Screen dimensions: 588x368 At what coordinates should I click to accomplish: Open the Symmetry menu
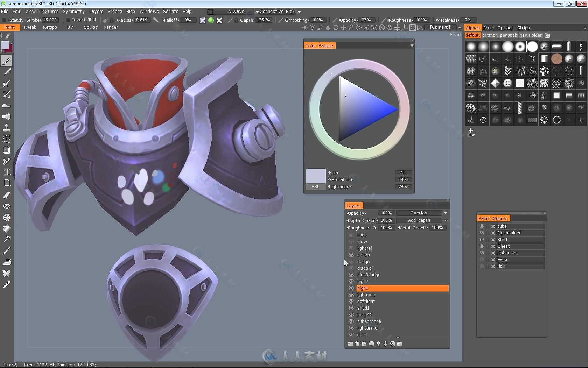pos(74,12)
